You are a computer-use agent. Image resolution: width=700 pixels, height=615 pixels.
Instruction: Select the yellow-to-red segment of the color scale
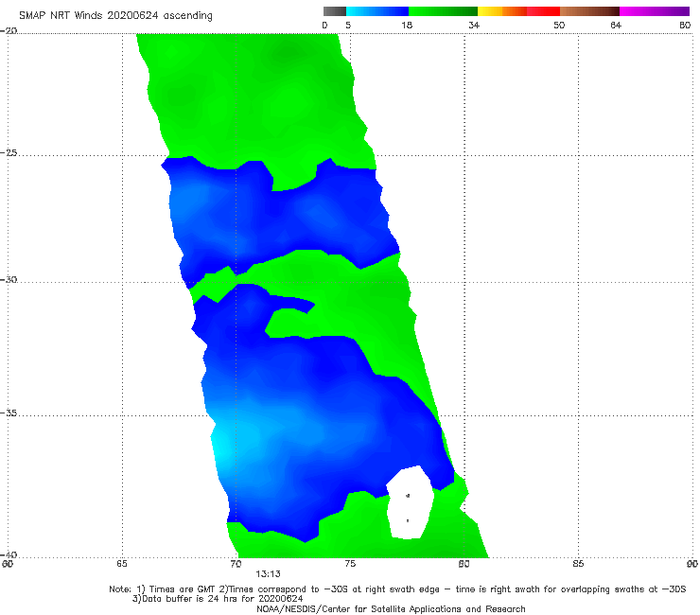click(x=518, y=11)
